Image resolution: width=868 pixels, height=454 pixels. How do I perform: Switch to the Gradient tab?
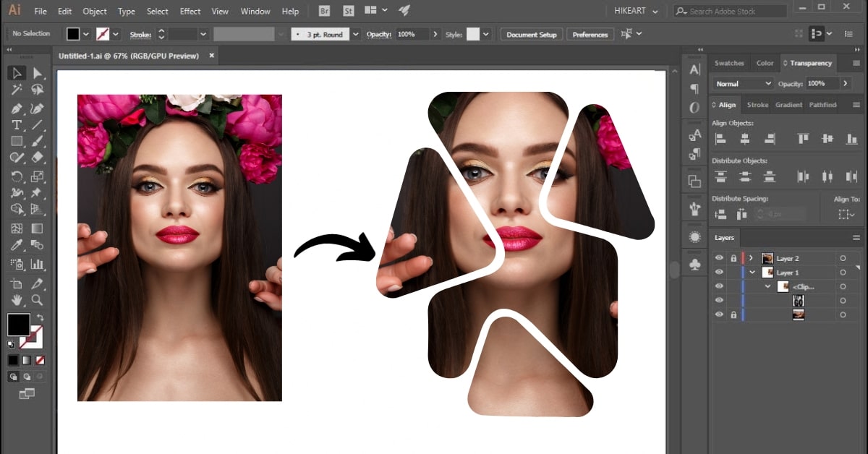coord(788,105)
